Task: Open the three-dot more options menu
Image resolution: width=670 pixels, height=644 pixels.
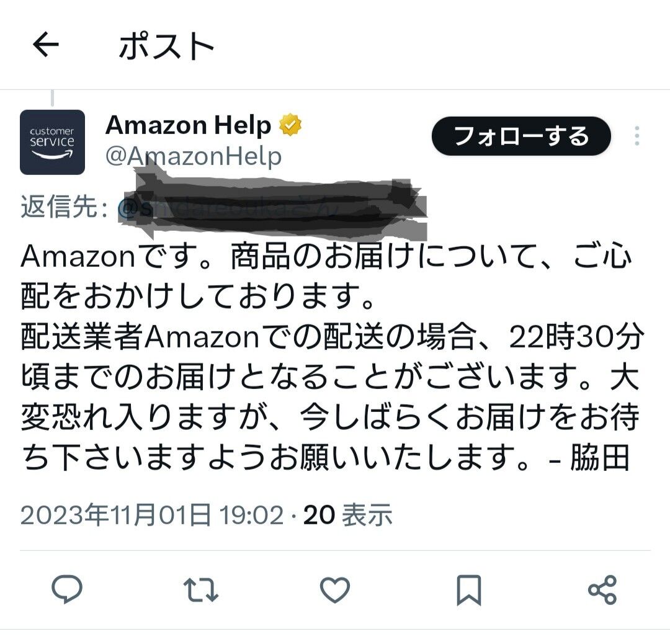Action: [636, 136]
